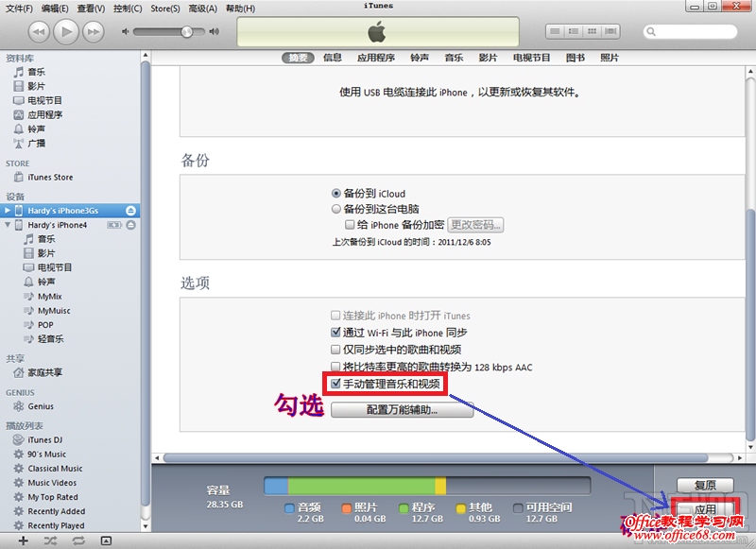Check 给 iPhone 备份加密 checkbox
756x549 pixels.
tap(350, 225)
